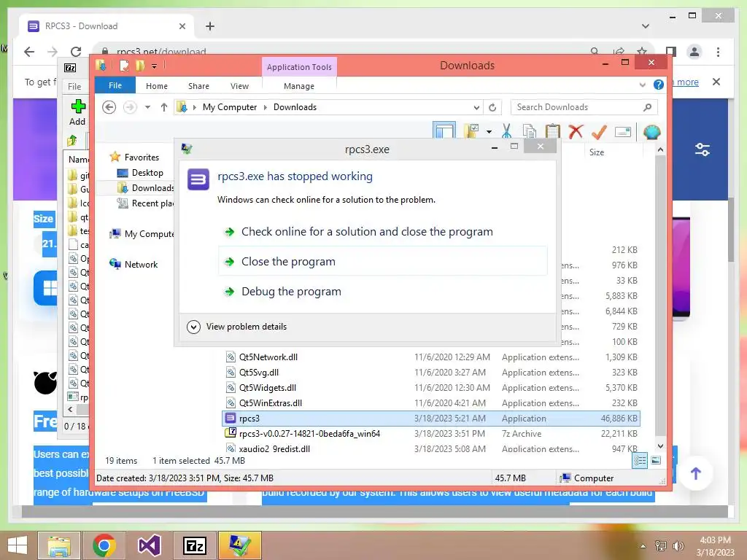The height and width of the screenshot is (560, 747).
Task: Expand breadcrumb arrow after My Computer
Action: coord(266,107)
